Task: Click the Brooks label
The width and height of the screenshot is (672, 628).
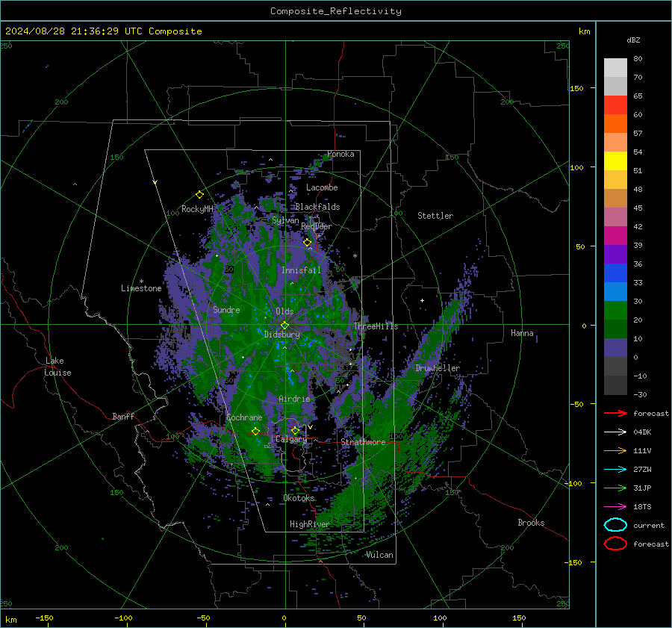Action: point(531,523)
